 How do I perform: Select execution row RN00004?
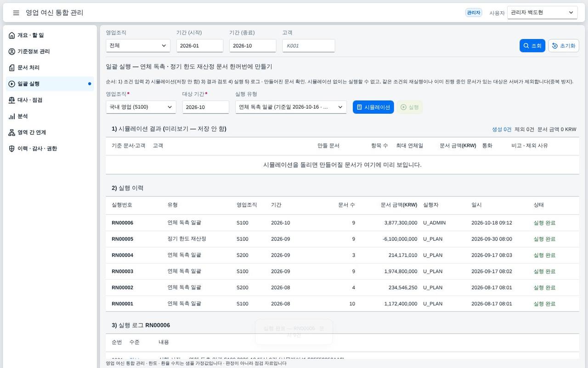[x=342, y=255]
